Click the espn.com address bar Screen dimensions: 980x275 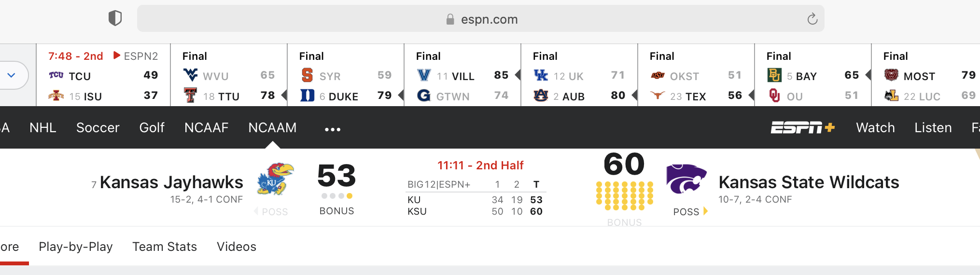[481, 19]
